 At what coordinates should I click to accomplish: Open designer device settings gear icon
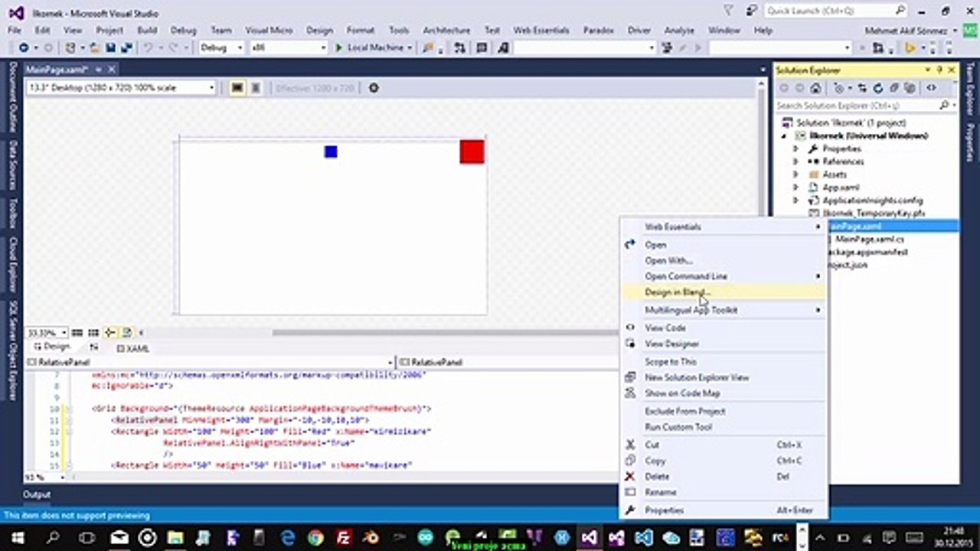point(374,88)
